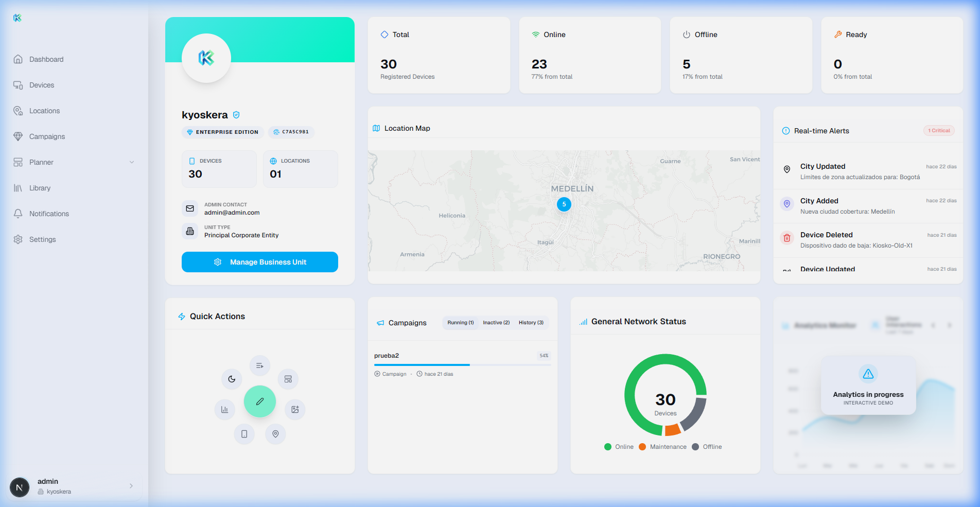
Task: Go to Campaigns in the sidebar
Action: click(47, 136)
